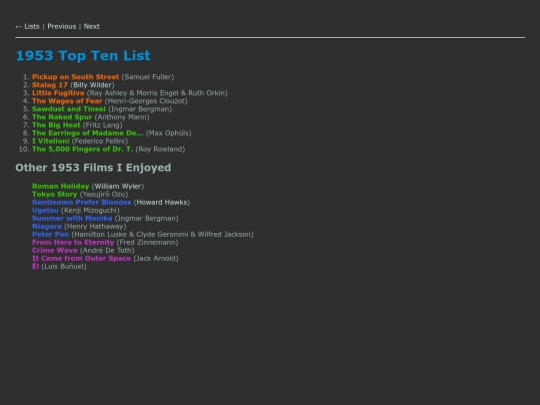The image size is (540, 405).
Task: Click director name William Wyler
Action: tap(118, 186)
